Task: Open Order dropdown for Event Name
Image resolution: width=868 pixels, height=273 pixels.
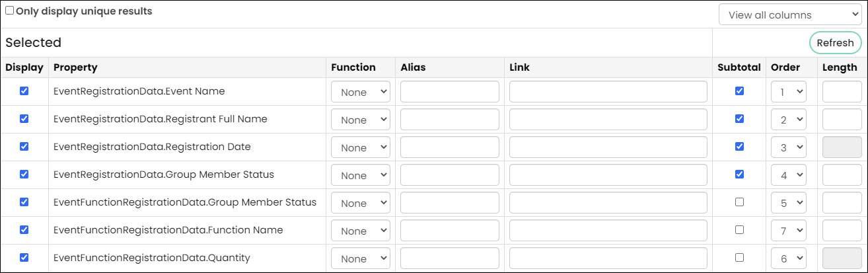Action: click(x=789, y=92)
